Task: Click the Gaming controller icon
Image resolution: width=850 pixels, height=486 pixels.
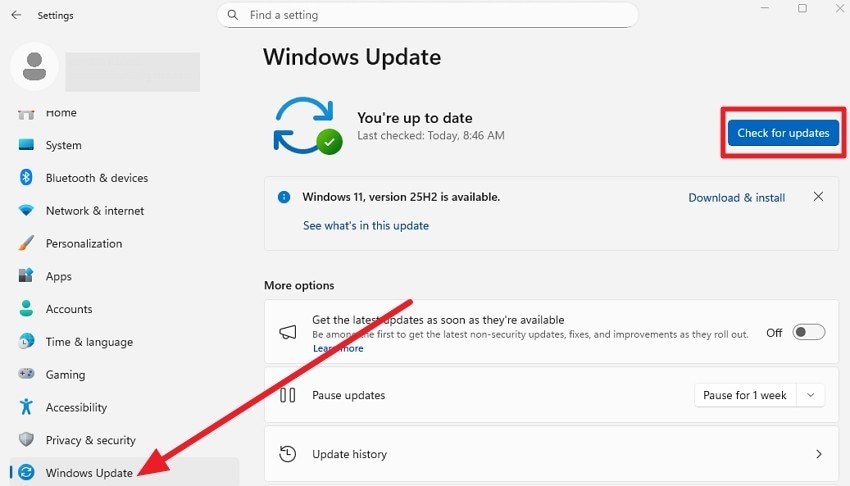Action: coord(26,374)
